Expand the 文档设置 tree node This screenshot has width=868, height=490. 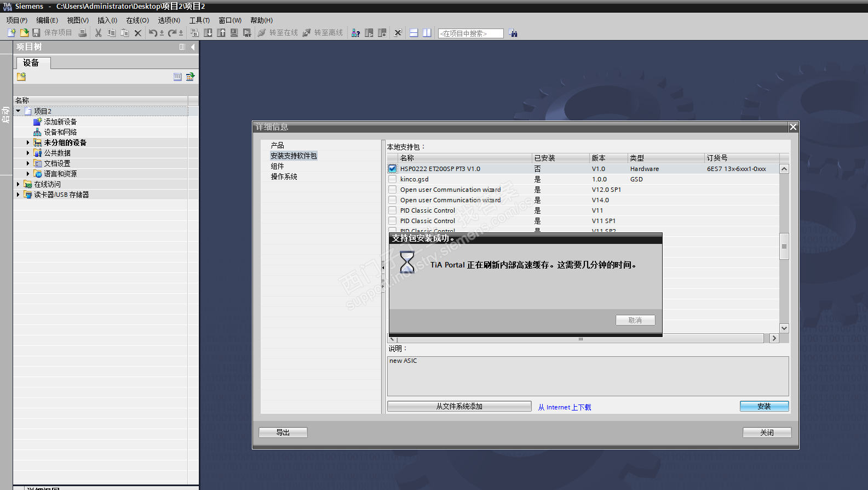[28, 163]
